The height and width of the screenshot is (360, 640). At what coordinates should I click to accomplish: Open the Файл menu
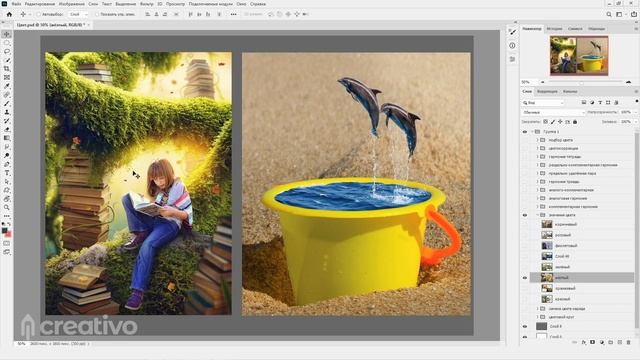click(16, 4)
